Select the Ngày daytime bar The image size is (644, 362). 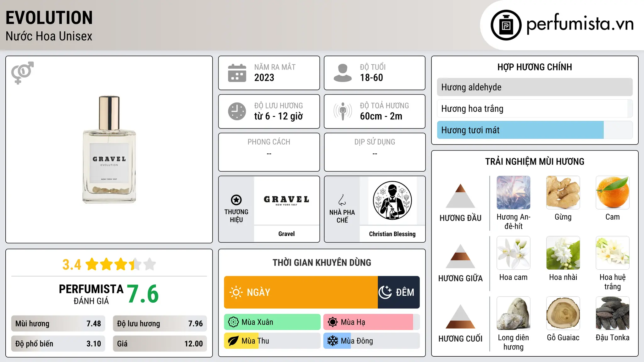[x=301, y=292]
